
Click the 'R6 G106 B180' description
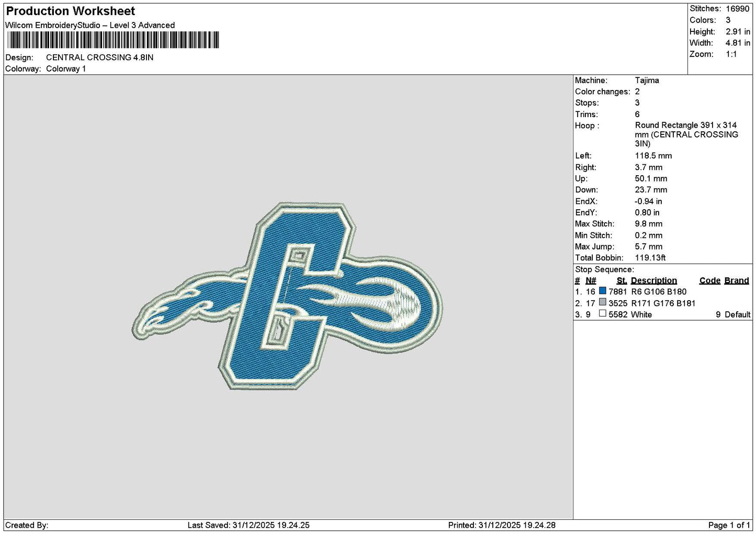659,292
